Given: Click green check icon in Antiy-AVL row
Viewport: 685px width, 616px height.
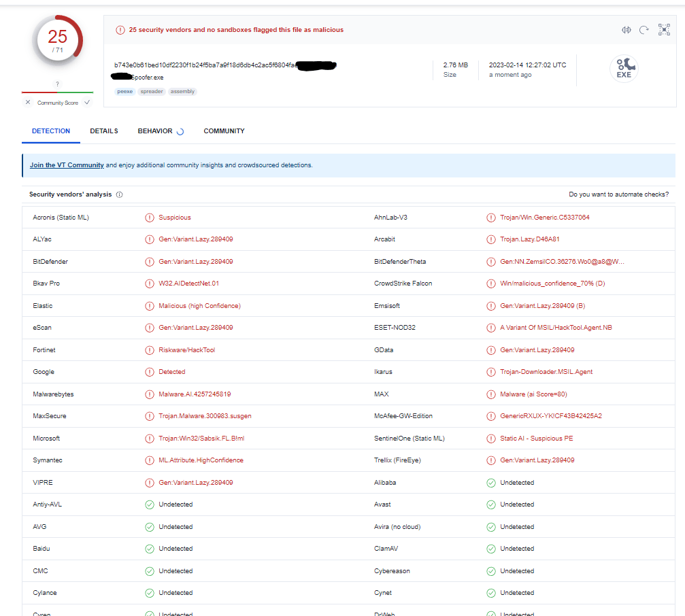Looking at the screenshot, I should (150, 504).
